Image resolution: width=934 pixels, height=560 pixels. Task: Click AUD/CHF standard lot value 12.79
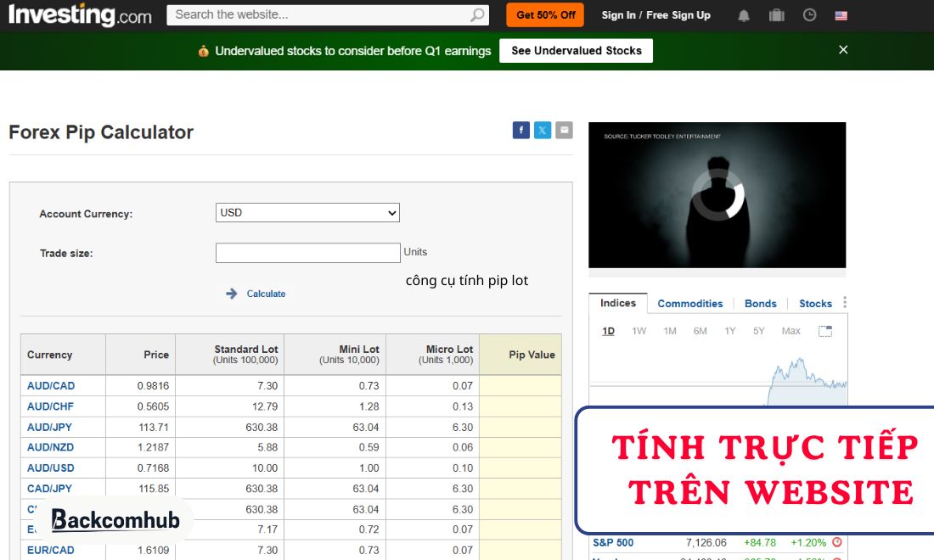(265, 406)
